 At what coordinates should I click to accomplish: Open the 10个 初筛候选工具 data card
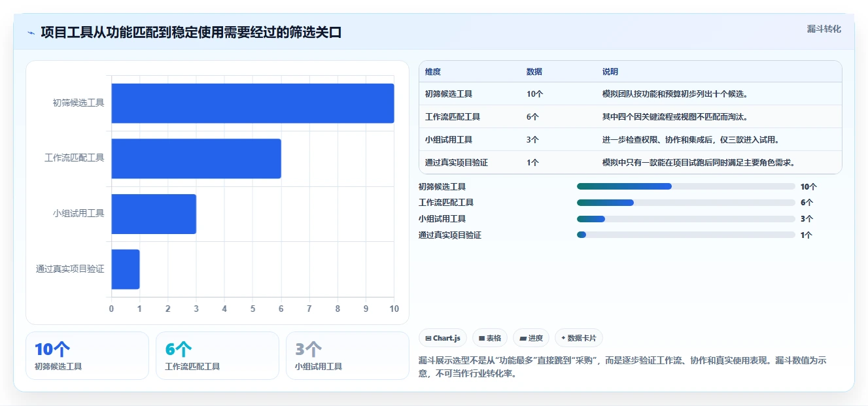[x=87, y=356]
